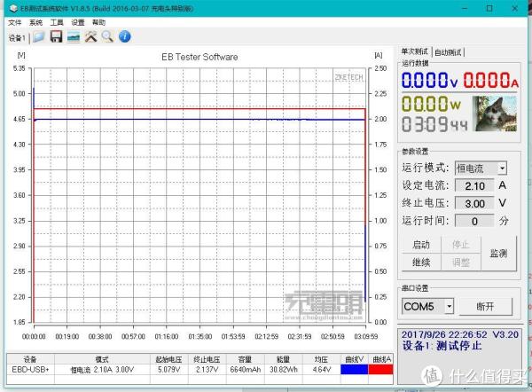Click the 断开 disconnect button

click(486, 307)
